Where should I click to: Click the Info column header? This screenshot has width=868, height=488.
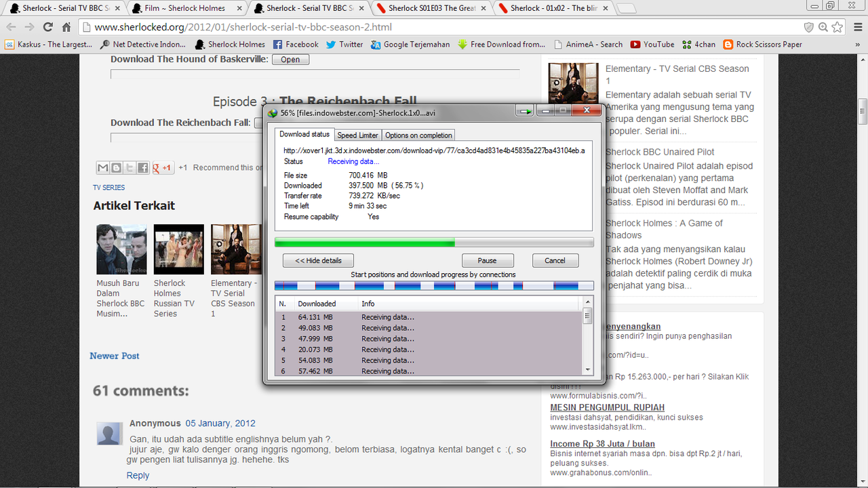(469, 304)
